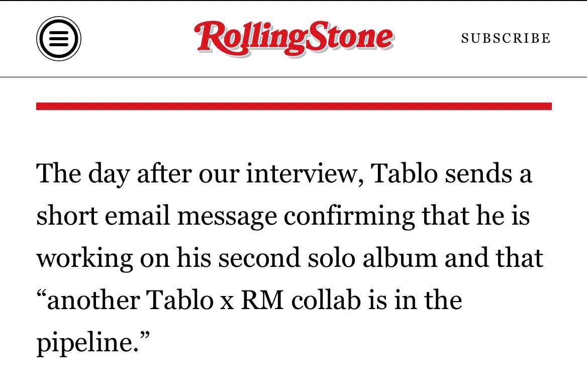
Task: Click the word "working" in third line
Action: [x=84, y=258]
